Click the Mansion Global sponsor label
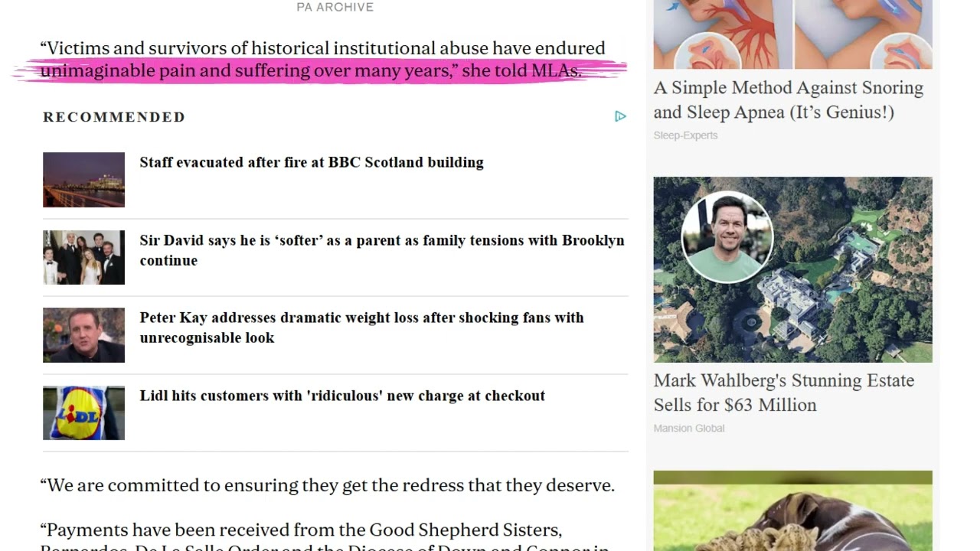 click(689, 429)
